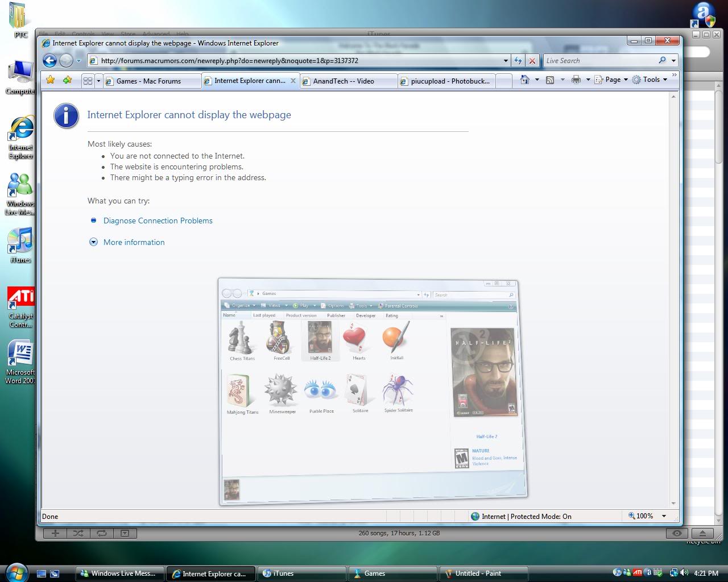Click the RSS Feeds icon

550,80
